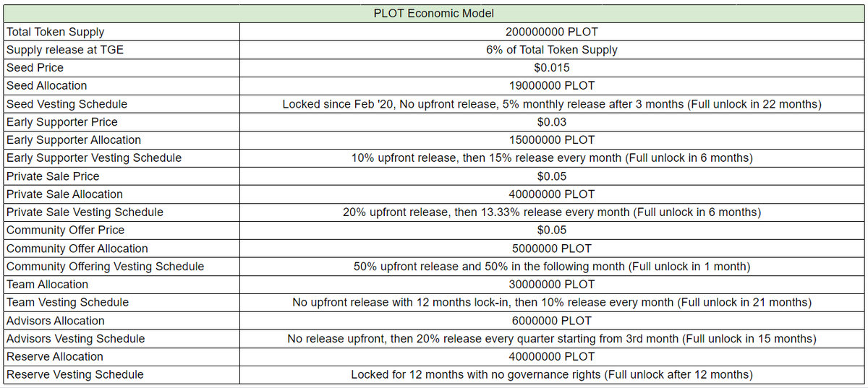The image size is (868, 388).
Task: Select the 50% upfront release vesting cell
Action: [551, 267]
